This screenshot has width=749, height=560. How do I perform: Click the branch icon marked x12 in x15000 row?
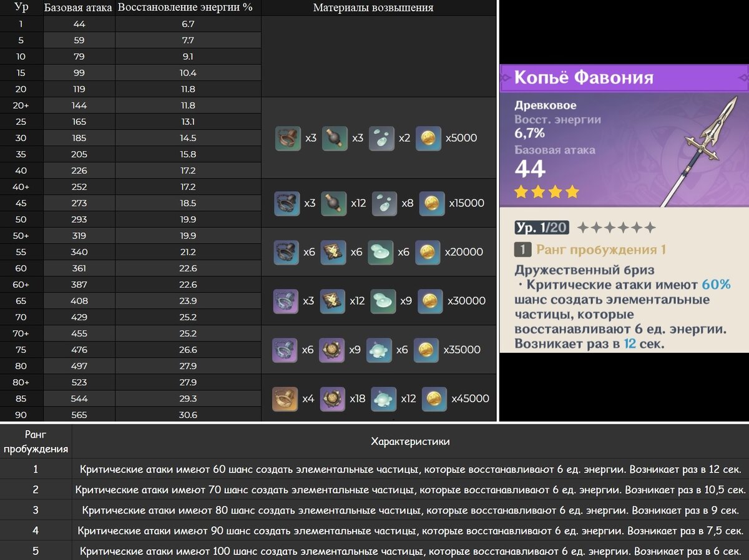pyautogui.click(x=334, y=204)
